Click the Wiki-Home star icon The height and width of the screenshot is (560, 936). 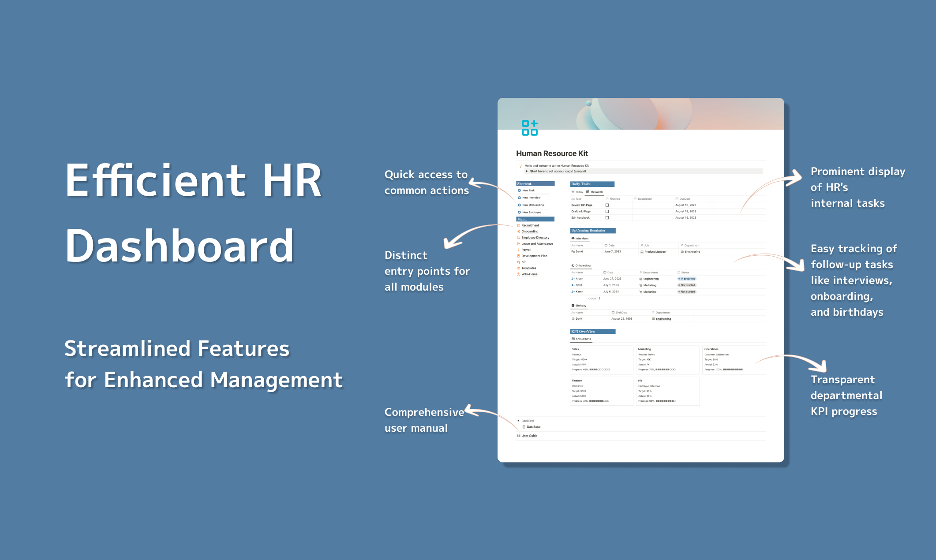click(x=519, y=274)
